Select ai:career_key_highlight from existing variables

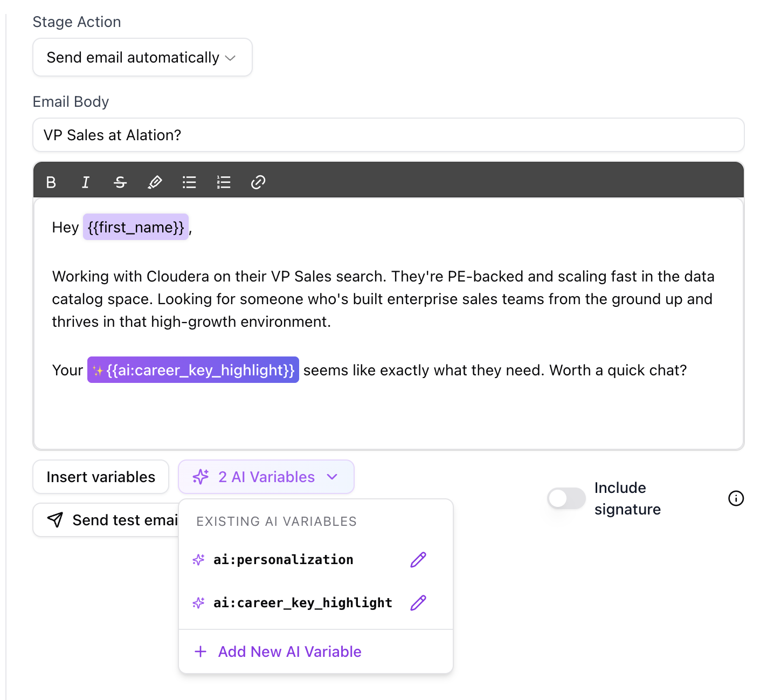click(302, 602)
